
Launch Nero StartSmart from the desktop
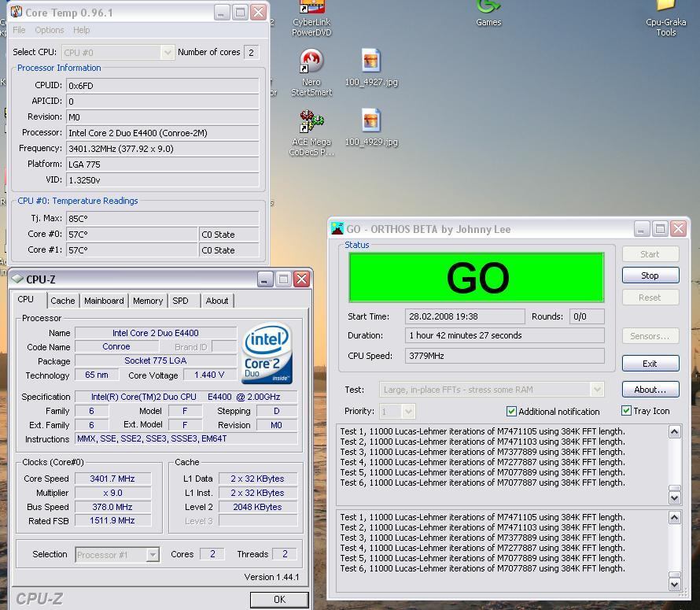pos(311,73)
